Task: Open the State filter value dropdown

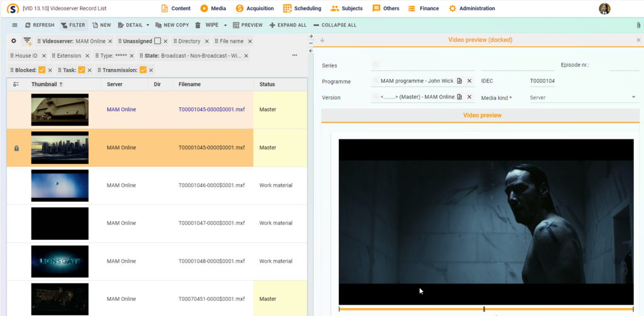Action: pos(201,56)
